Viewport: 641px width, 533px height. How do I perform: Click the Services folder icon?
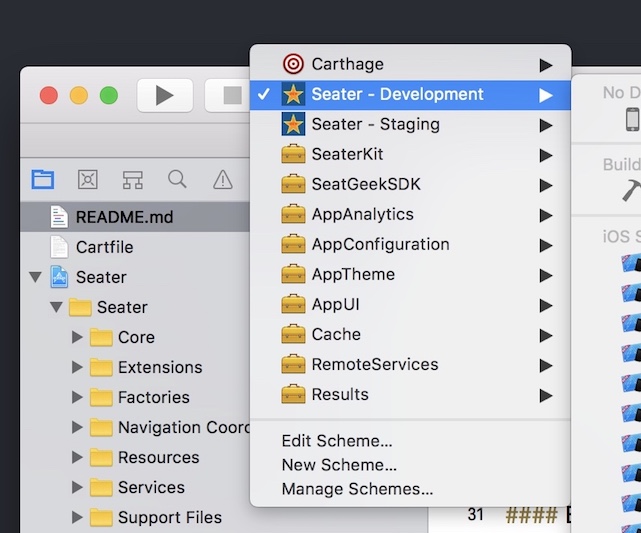coord(101,487)
